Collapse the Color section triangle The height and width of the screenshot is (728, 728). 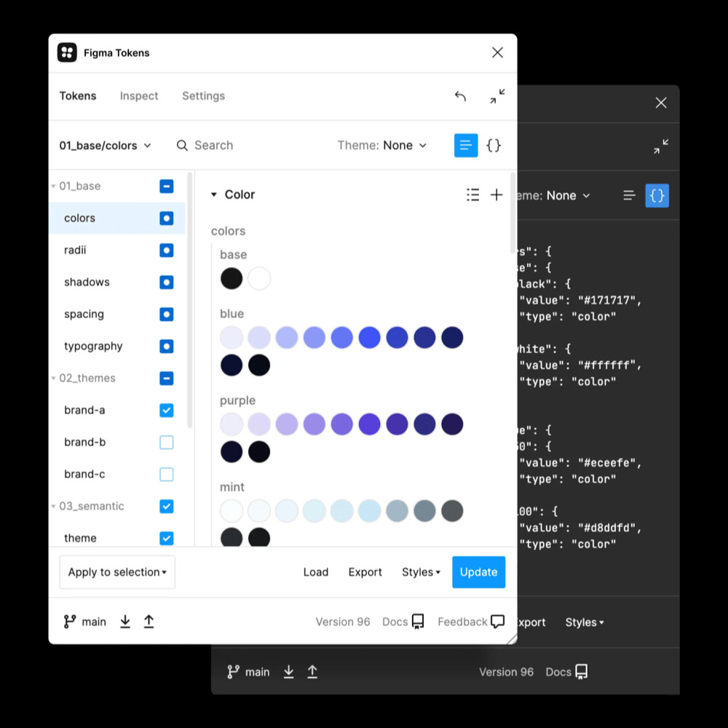coord(213,194)
